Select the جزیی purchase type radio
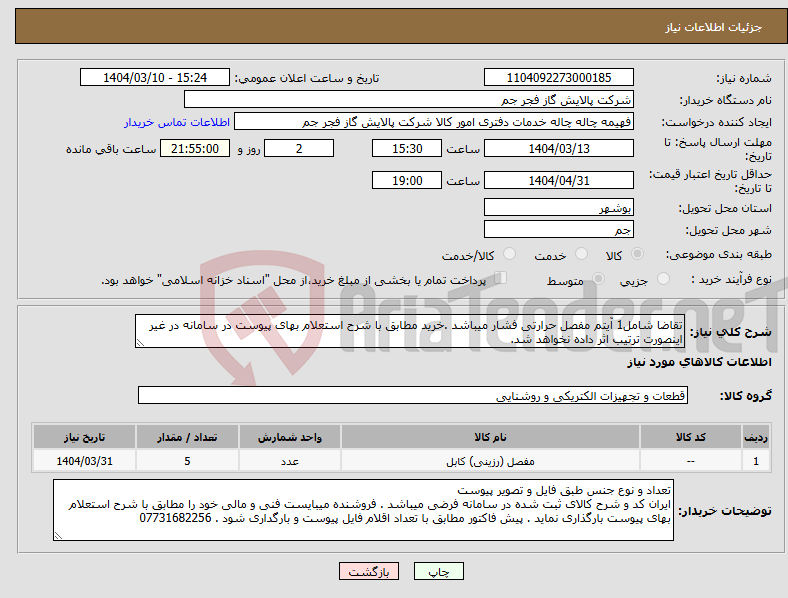 [663, 278]
